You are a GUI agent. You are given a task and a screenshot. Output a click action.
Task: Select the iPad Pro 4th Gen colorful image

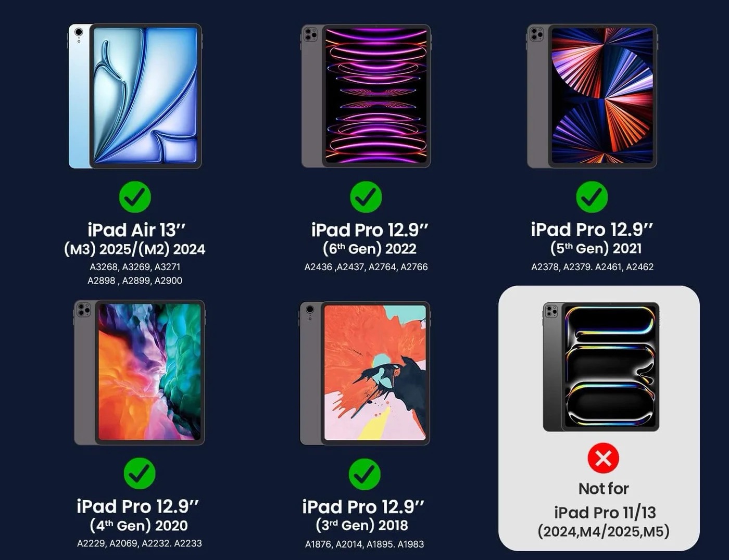pyautogui.click(x=140, y=373)
